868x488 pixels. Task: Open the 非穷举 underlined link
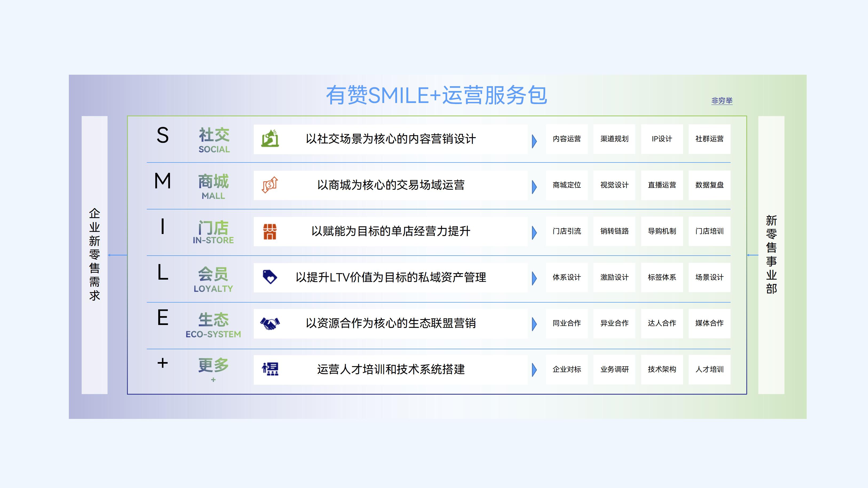(x=722, y=100)
